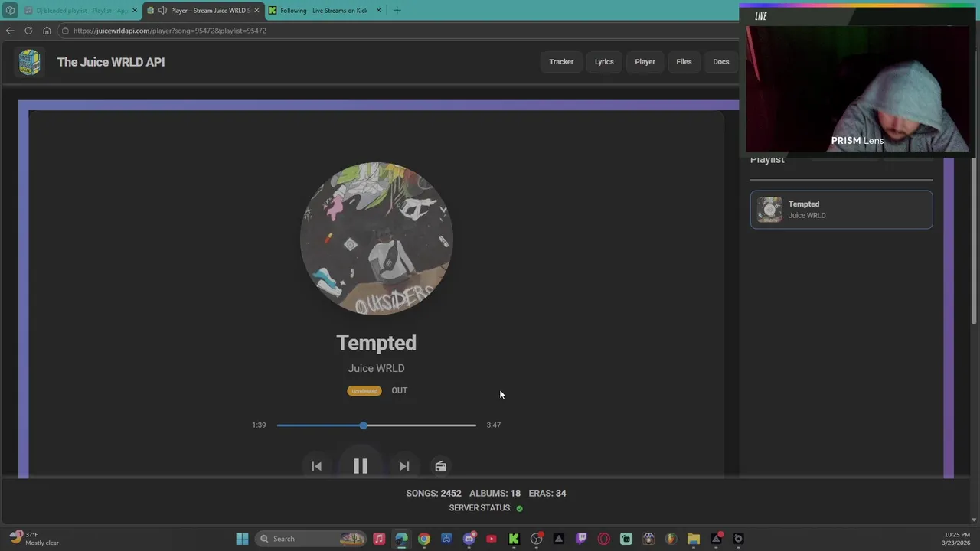Click the taskbar Search box
Image resolution: width=980 pixels, height=551 pixels.
pos(311,539)
